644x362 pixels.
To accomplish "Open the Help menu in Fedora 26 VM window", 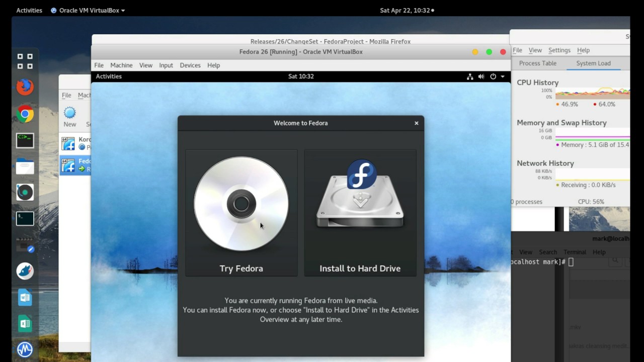I will point(214,65).
